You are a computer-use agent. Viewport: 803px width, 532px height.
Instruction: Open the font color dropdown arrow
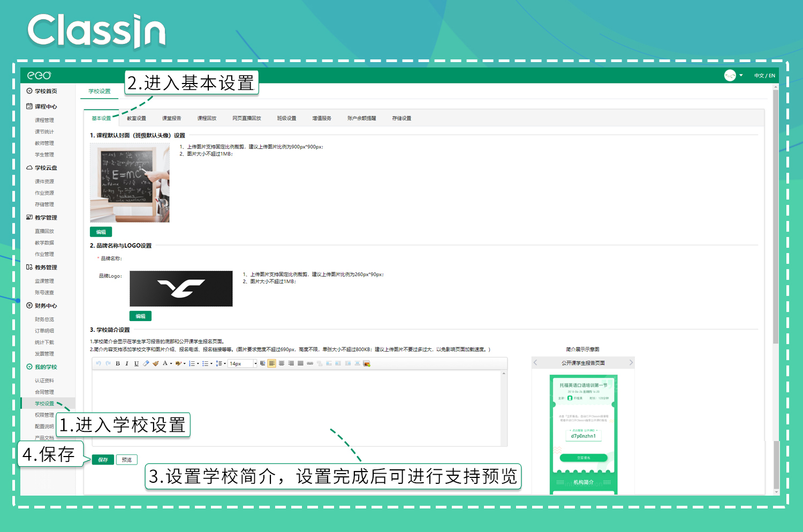[171, 364]
